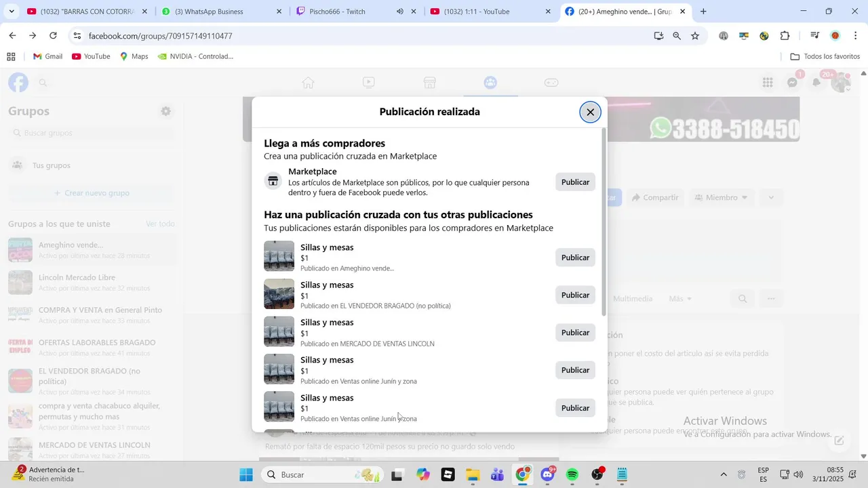Close the Publicación realizada dialog
The width and height of the screenshot is (868, 488).
[590, 113]
